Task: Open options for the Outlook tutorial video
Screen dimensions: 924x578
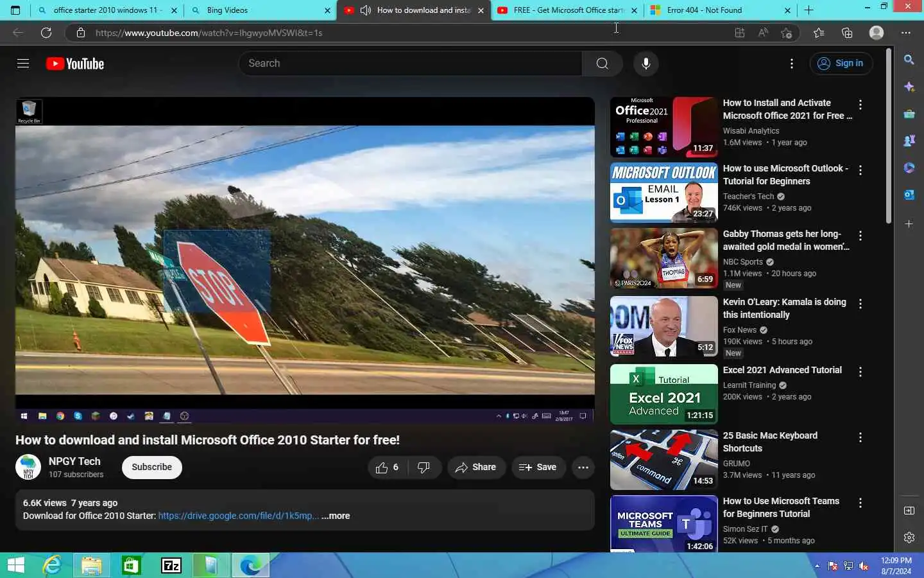Action: (x=860, y=170)
